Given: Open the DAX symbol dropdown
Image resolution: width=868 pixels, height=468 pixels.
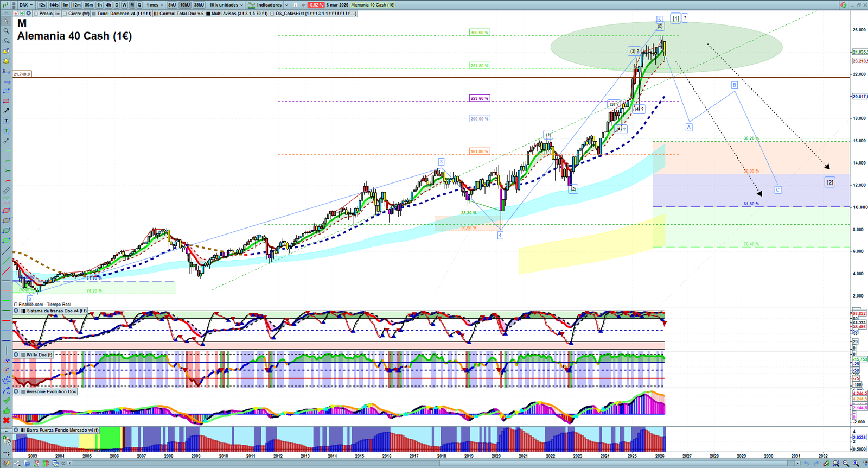Looking at the screenshot, I should (x=25, y=5).
